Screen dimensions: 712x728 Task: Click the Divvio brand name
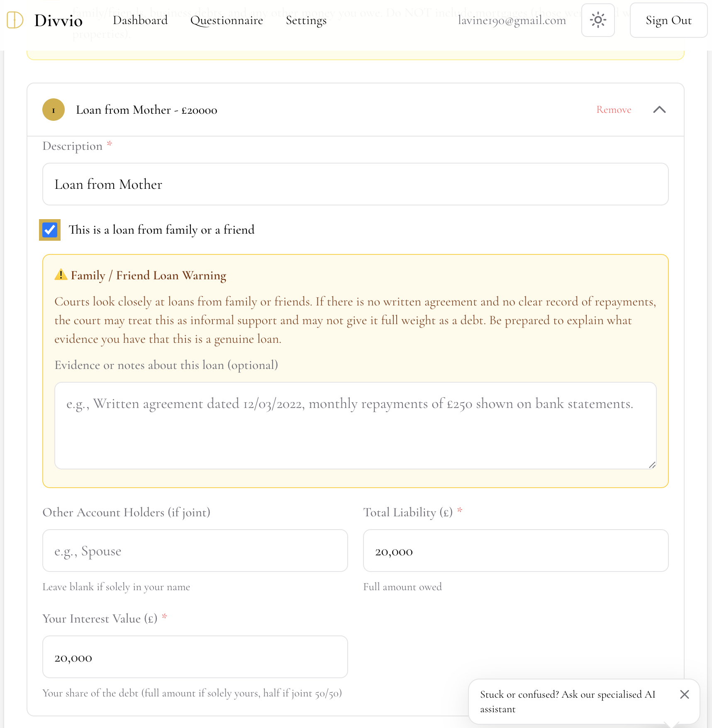click(59, 20)
